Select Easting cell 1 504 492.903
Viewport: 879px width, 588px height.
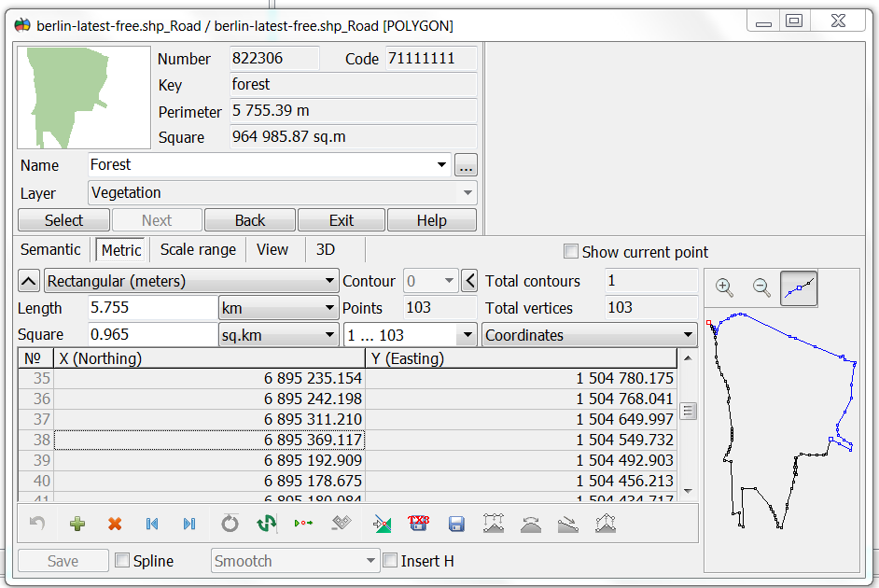(522, 460)
